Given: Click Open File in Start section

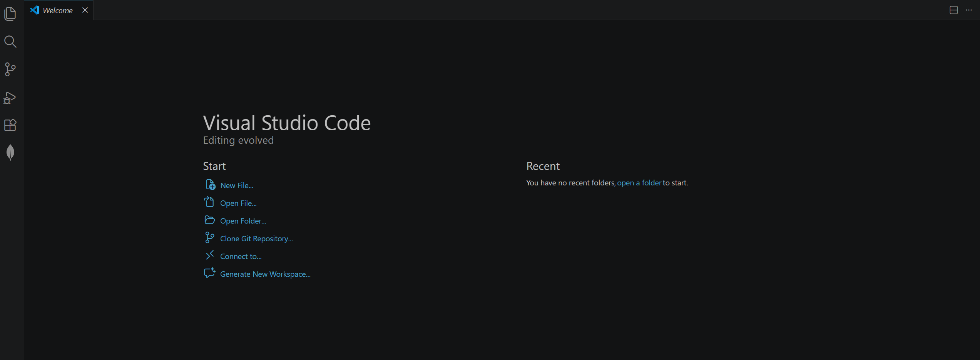Looking at the screenshot, I should [x=238, y=203].
